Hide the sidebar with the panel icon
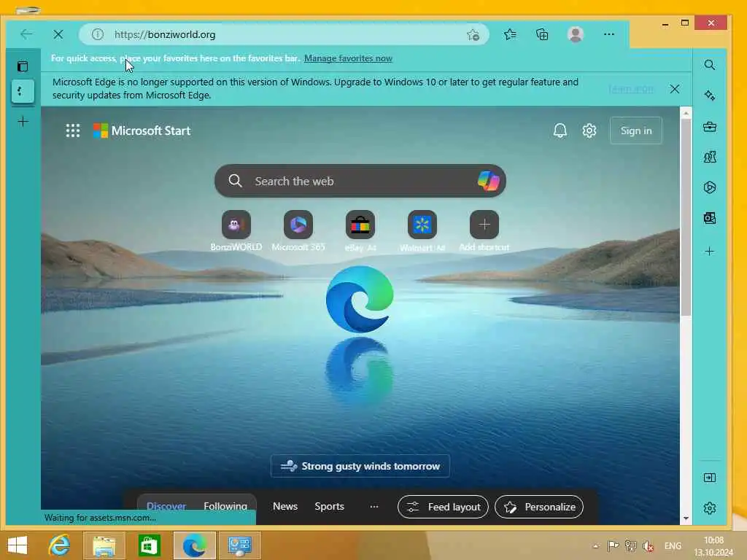The image size is (747, 560). [x=709, y=478]
